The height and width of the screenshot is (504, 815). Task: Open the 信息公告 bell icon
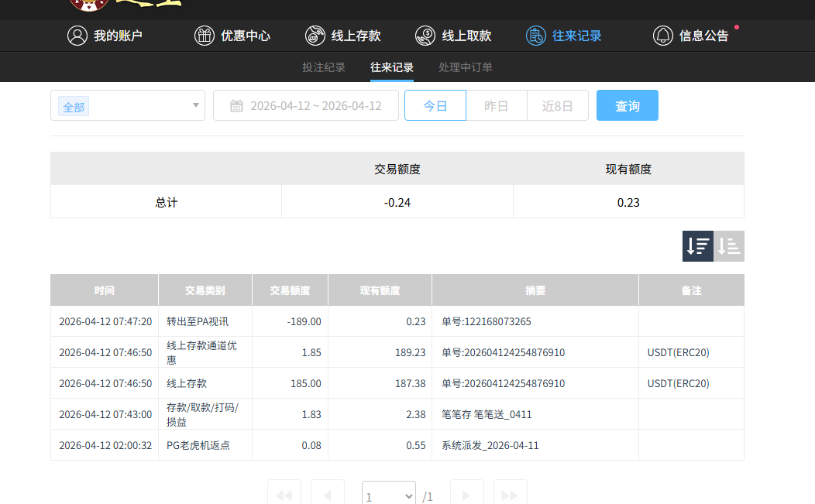coord(663,36)
